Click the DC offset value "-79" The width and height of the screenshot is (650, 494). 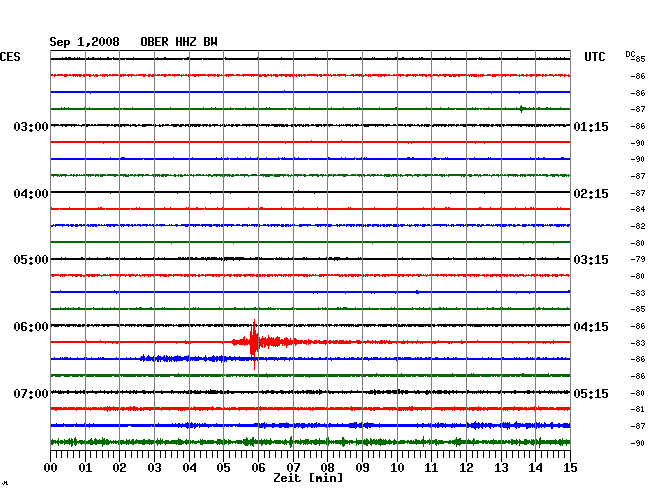pos(638,259)
